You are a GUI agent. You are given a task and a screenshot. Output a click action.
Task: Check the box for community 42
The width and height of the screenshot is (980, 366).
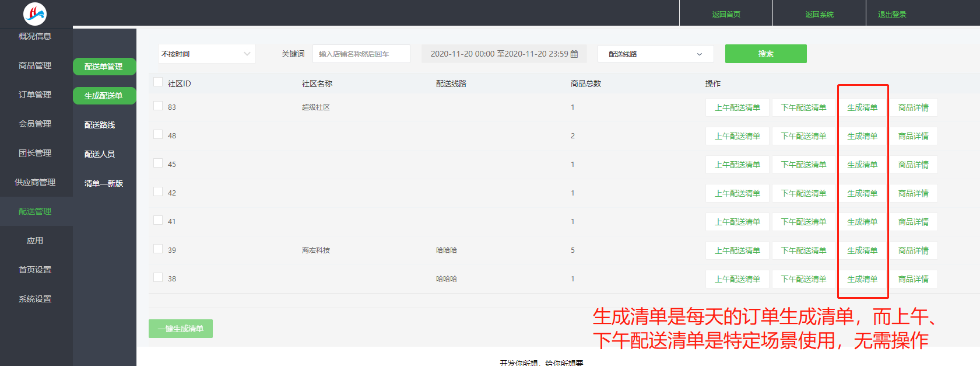tap(158, 191)
